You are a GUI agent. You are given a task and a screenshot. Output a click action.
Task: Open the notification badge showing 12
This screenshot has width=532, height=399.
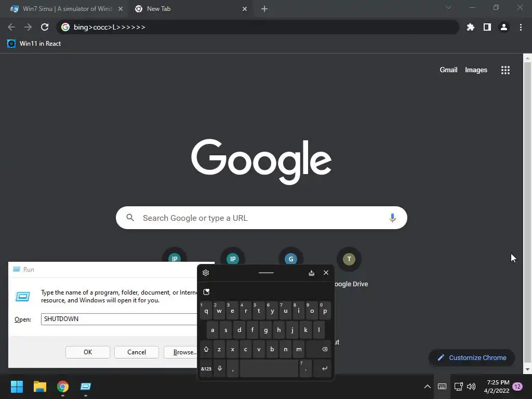tap(517, 387)
